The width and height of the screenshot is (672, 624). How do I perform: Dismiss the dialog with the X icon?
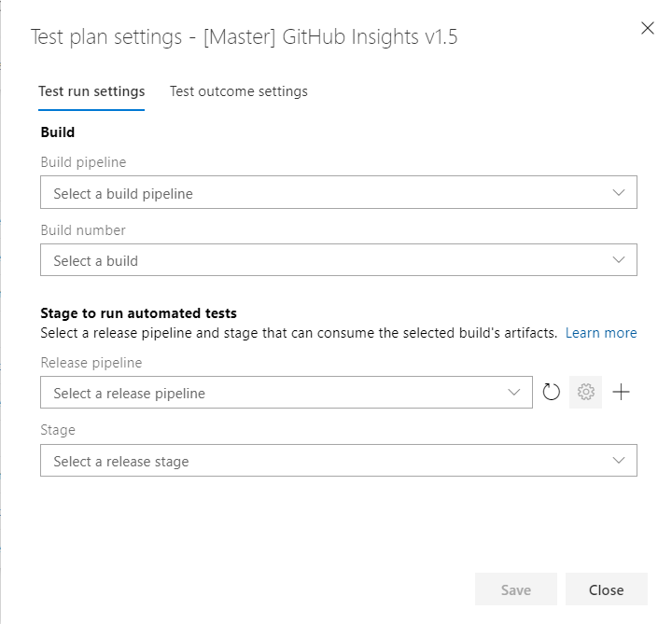coord(648,28)
